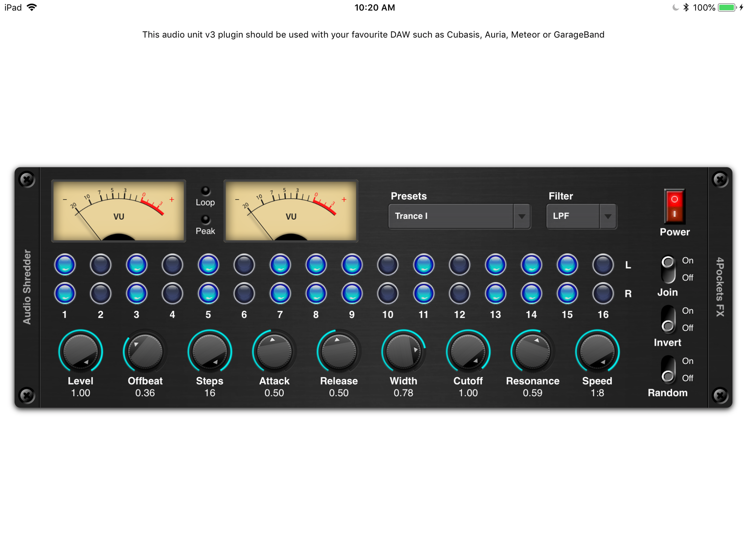The image size is (747, 560).
Task: Click the Loop indicator LED
Action: (205, 191)
